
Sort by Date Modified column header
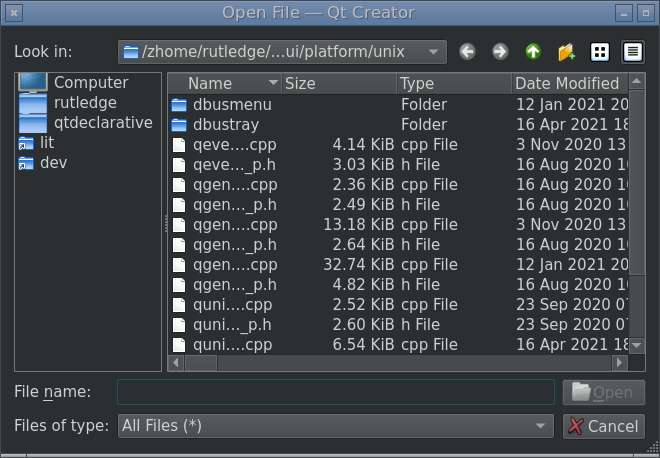pos(568,84)
